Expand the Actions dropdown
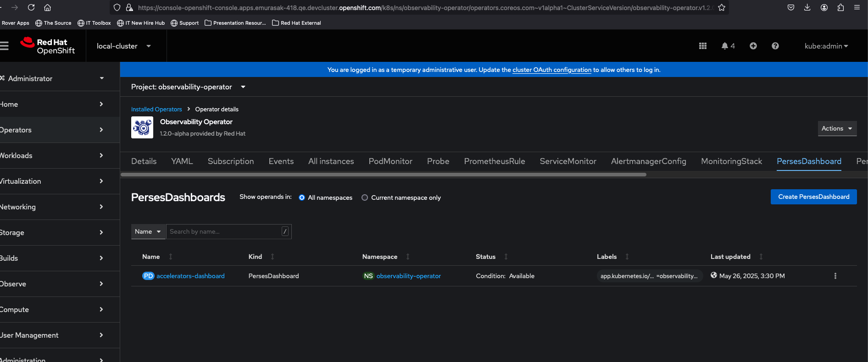 coord(837,128)
